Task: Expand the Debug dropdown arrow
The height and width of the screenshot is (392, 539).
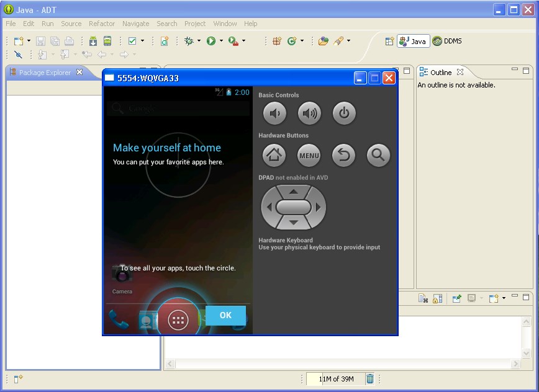Action: [199, 41]
